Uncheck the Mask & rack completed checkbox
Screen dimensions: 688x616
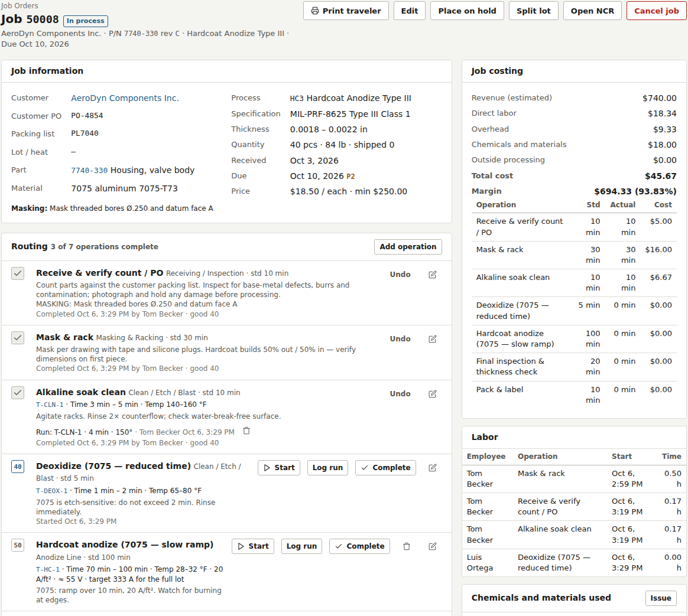[x=18, y=338]
